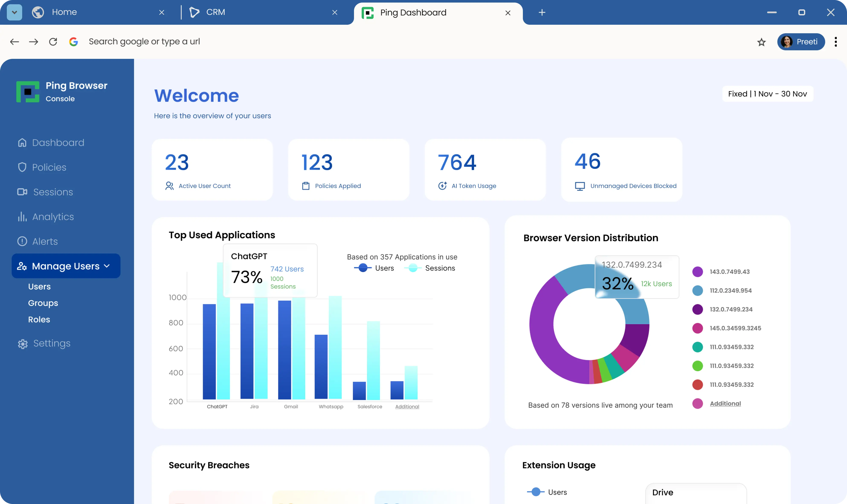847x504 pixels.
Task: Click the Sessions camera icon
Action: point(22,192)
